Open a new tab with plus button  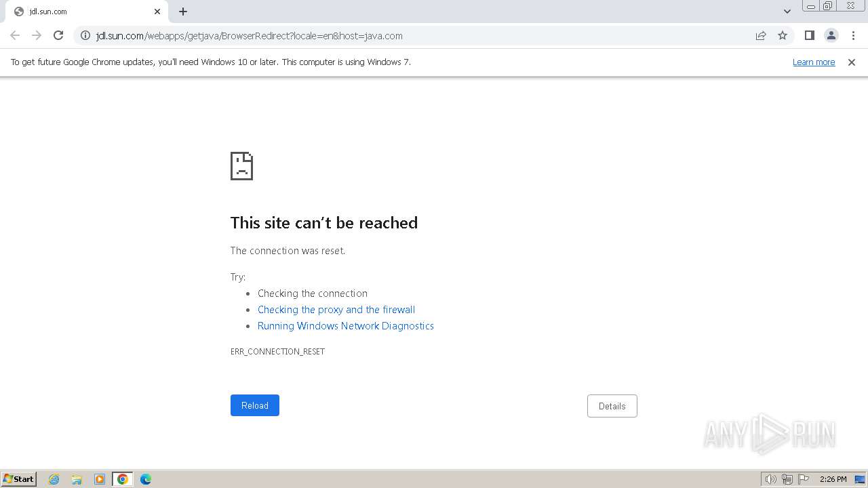(x=183, y=12)
